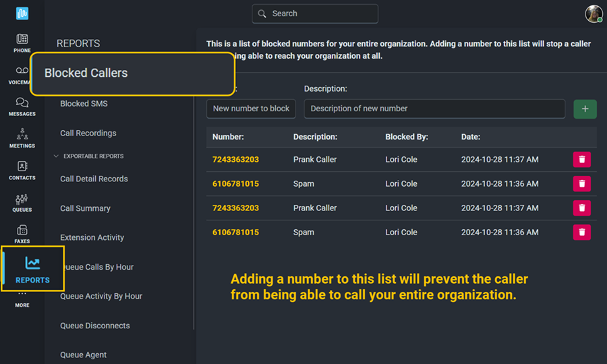The image size is (607, 364).
Task: Select Blocked Callers report
Action: (x=86, y=73)
